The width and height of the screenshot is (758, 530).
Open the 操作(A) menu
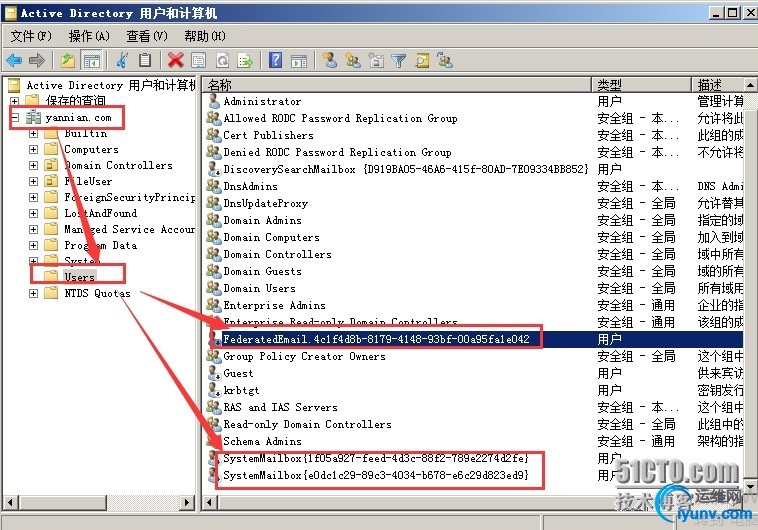click(89, 36)
